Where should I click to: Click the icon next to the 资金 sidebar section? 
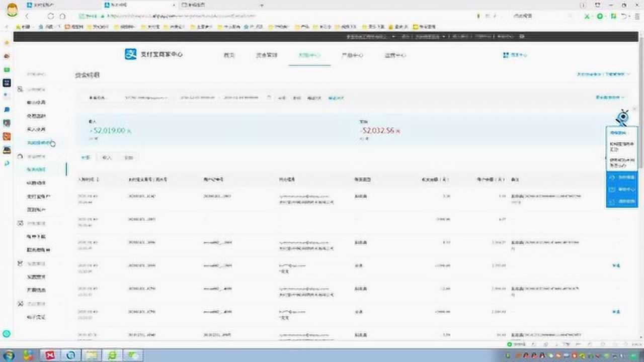tap(19, 156)
